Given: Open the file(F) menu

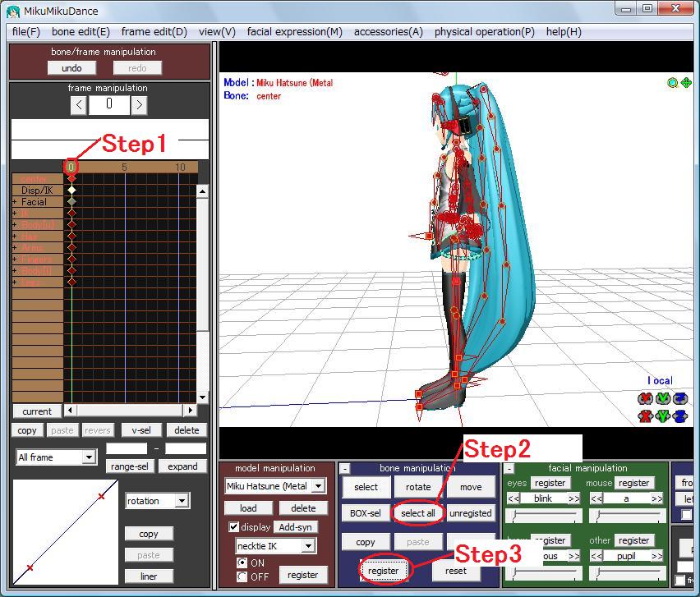Looking at the screenshot, I should (26, 32).
